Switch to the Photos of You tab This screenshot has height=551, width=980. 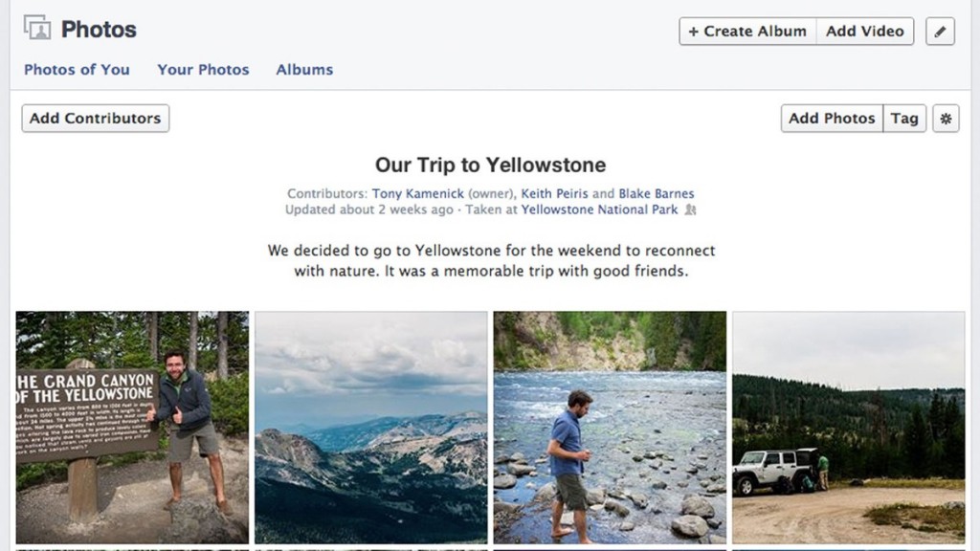77,69
